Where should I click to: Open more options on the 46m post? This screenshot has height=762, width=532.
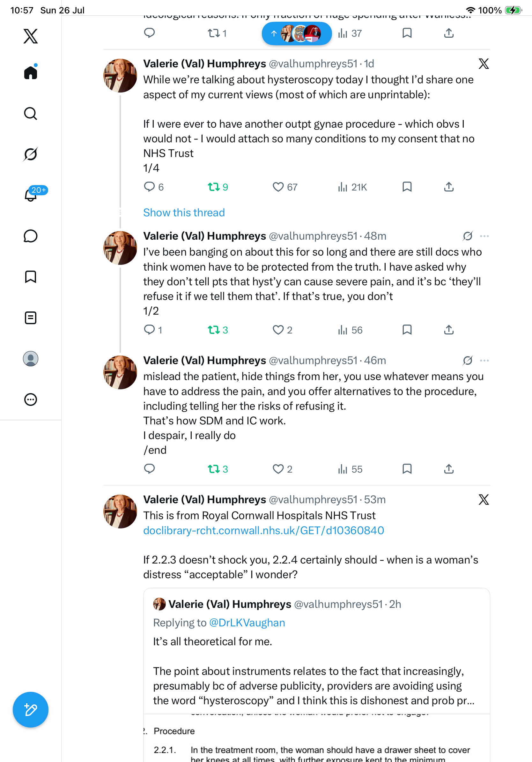tap(484, 361)
